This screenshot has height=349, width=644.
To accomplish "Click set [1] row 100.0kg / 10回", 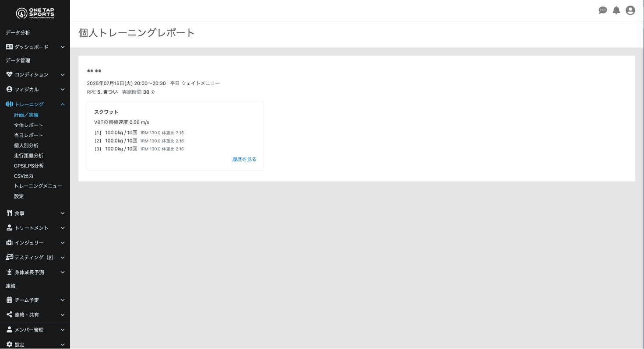I will (x=139, y=133).
